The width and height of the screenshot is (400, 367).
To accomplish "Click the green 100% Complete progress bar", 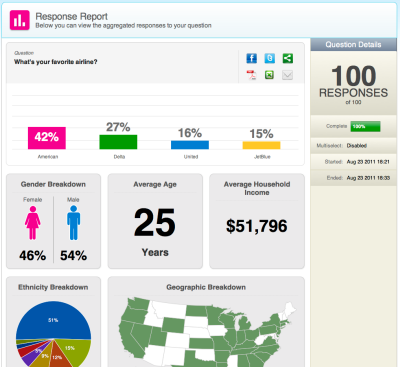I will 365,126.
